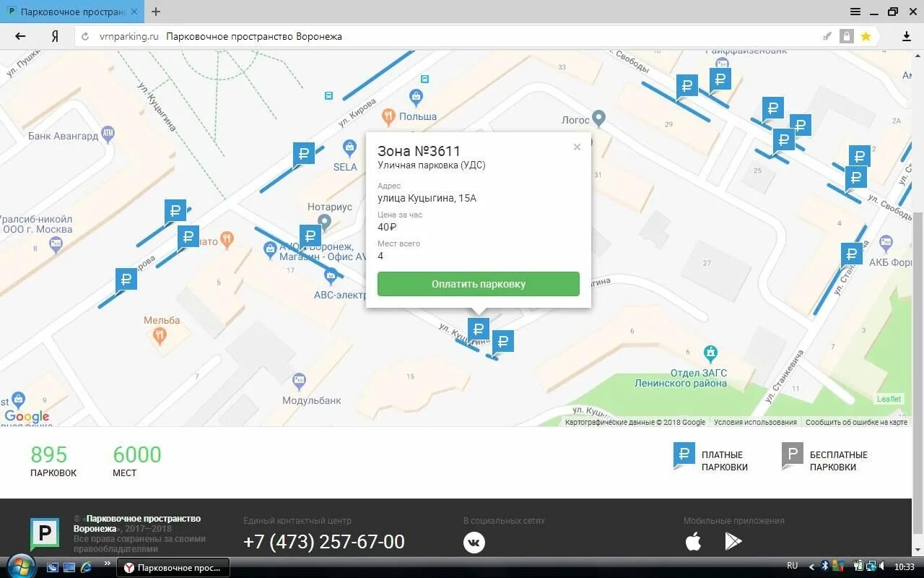Click the 895 парковок counter
The width and height of the screenshot is (924, 578).
point(53,461)
